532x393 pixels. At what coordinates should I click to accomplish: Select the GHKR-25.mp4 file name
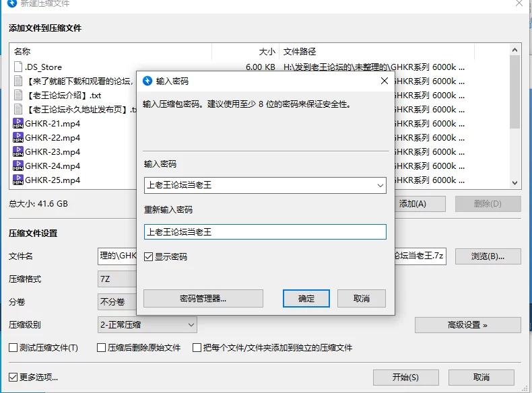[x=53, y=180]
